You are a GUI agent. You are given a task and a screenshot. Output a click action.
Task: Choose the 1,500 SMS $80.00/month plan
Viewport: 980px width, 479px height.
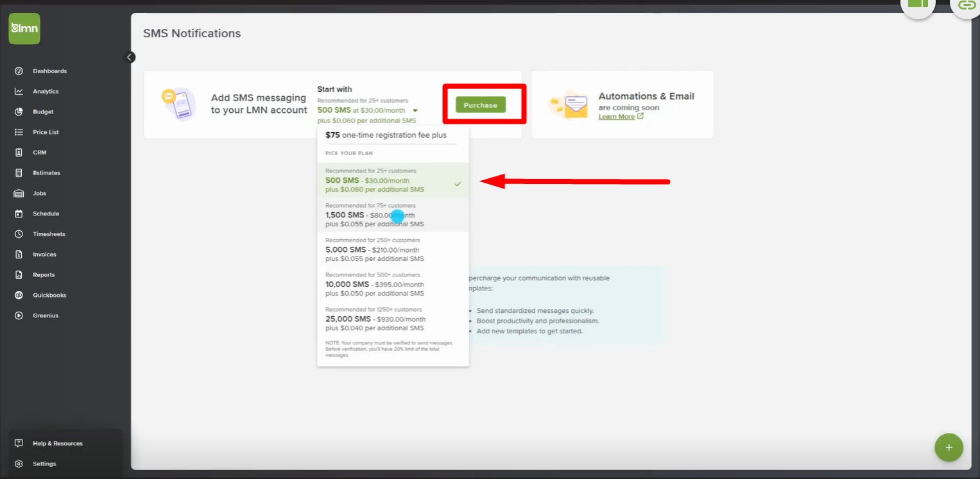click(x=393, y=215)
